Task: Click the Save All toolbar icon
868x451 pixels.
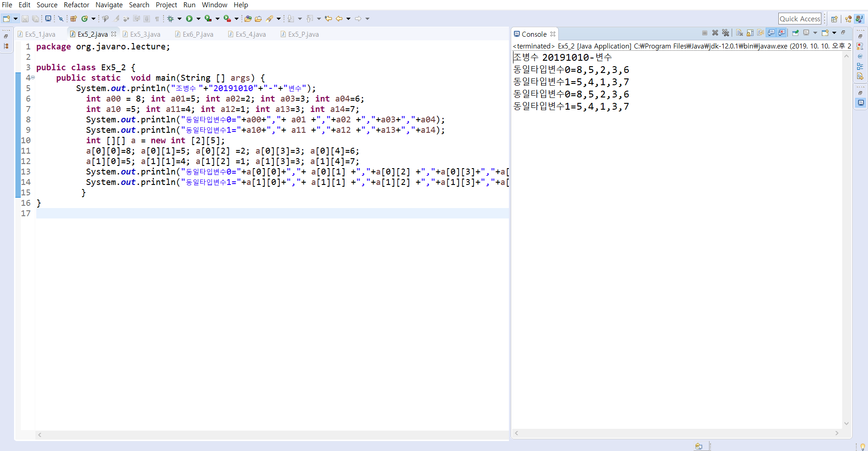Action: [x=35, y=19]
